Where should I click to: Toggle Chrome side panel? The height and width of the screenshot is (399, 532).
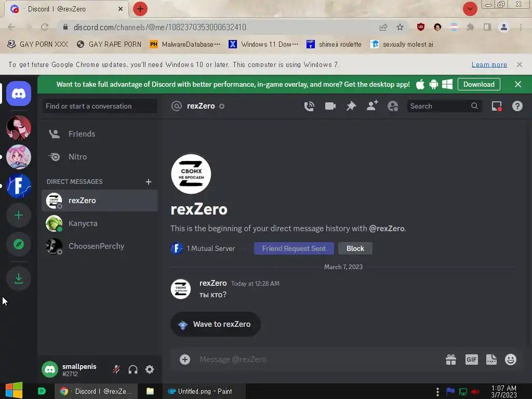coord(487,27)
